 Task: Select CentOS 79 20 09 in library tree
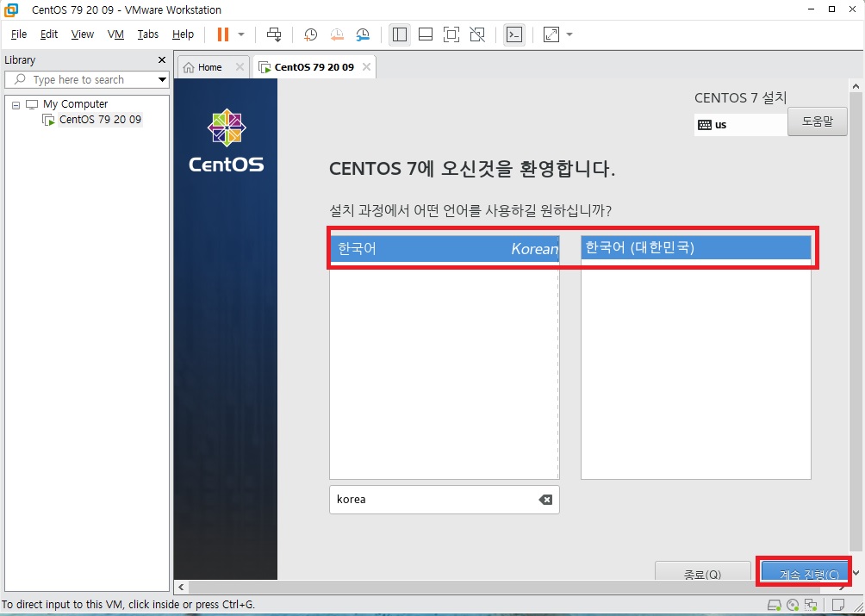click(100, 119)
